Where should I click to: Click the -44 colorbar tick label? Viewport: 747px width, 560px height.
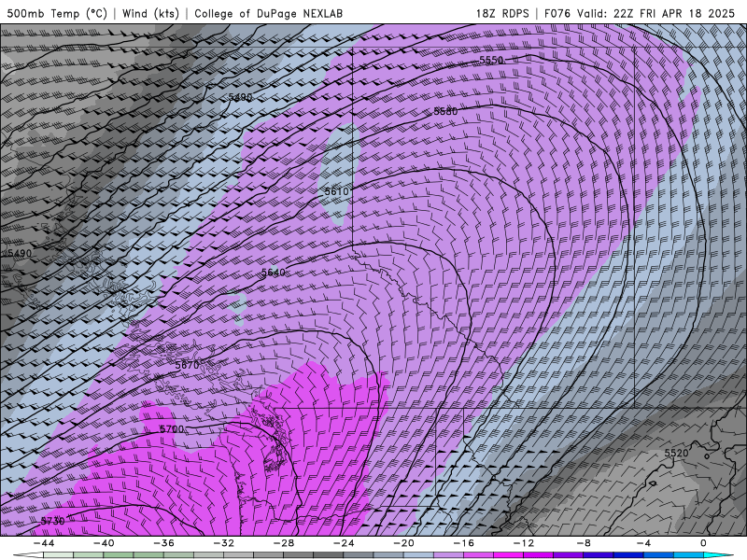(x=44, y=543)
